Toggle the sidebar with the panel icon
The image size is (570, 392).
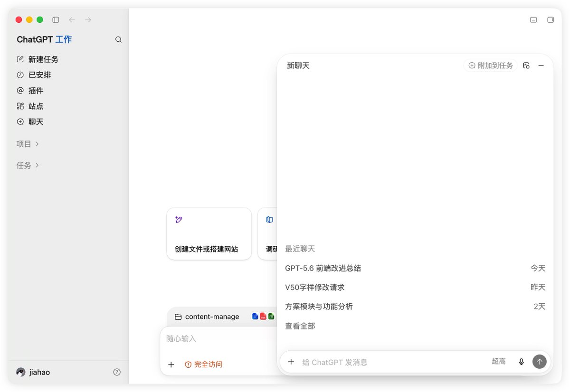pyautogui.click(x=56, y=20)
